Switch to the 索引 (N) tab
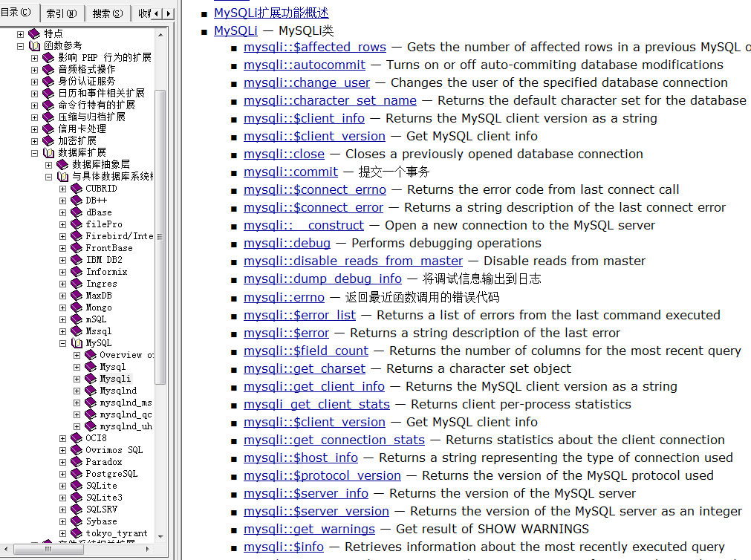This screenshot has width=751, height=560. coord(62,13)
